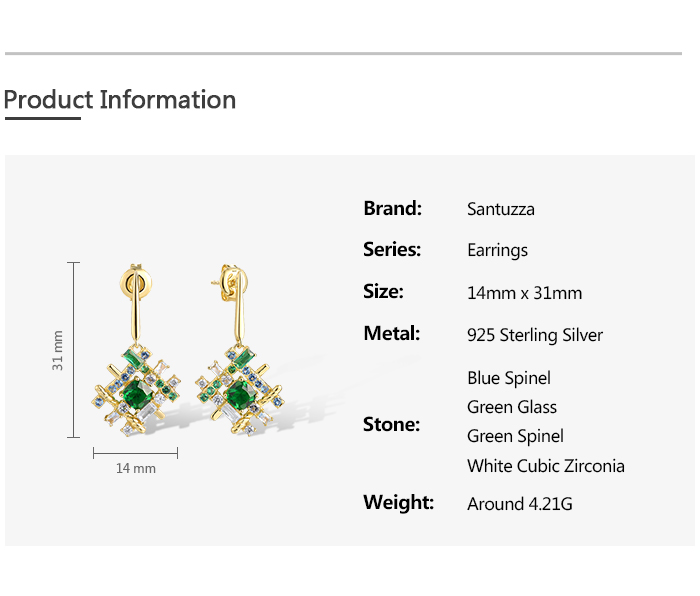Click the 14 mm width dimension label
This screenshot has height=596, width=700.
136,468
